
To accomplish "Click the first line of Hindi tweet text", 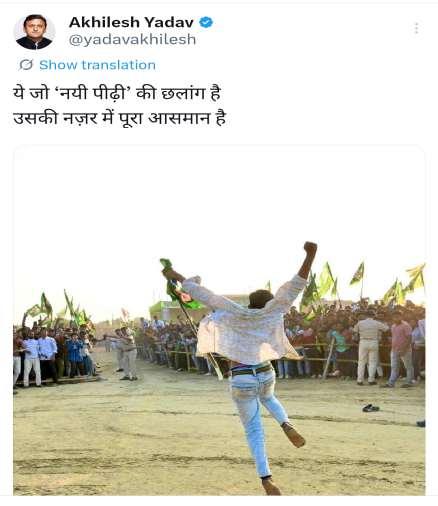I will 117,93.
